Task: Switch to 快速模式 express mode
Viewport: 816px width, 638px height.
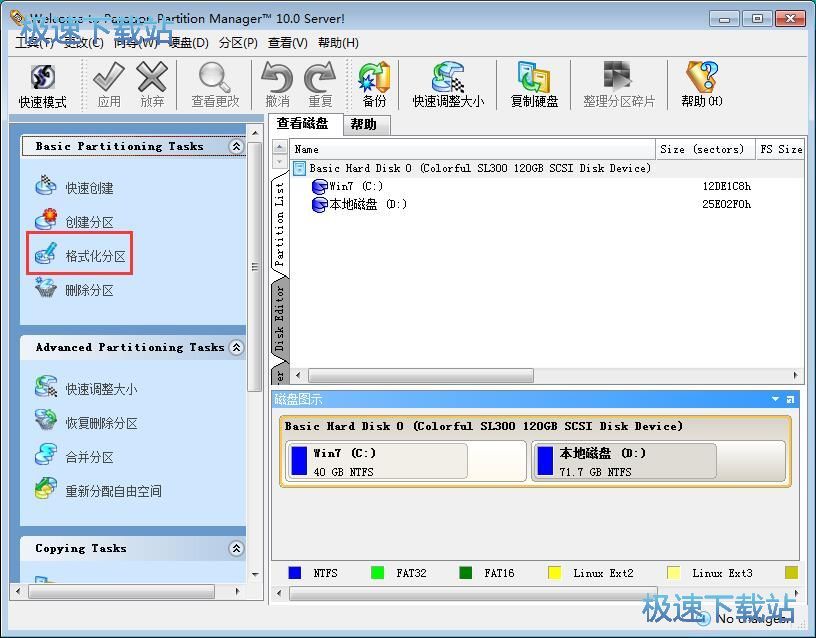Action: click(42, 86)
